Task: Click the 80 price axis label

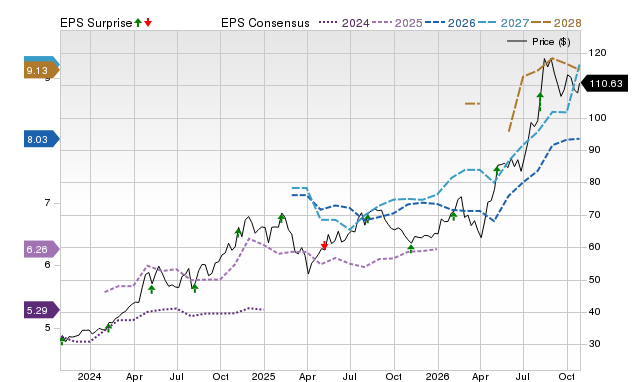Action: coord(595,182)
